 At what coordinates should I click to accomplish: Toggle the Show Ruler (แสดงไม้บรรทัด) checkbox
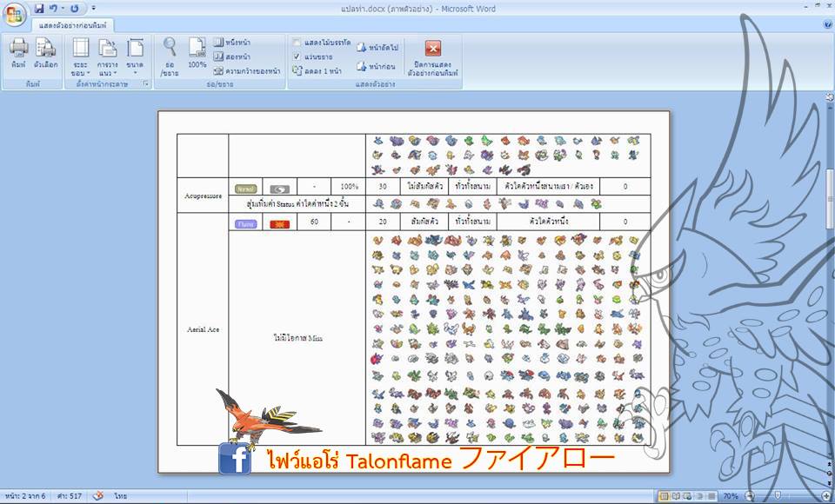pos(297,43)
